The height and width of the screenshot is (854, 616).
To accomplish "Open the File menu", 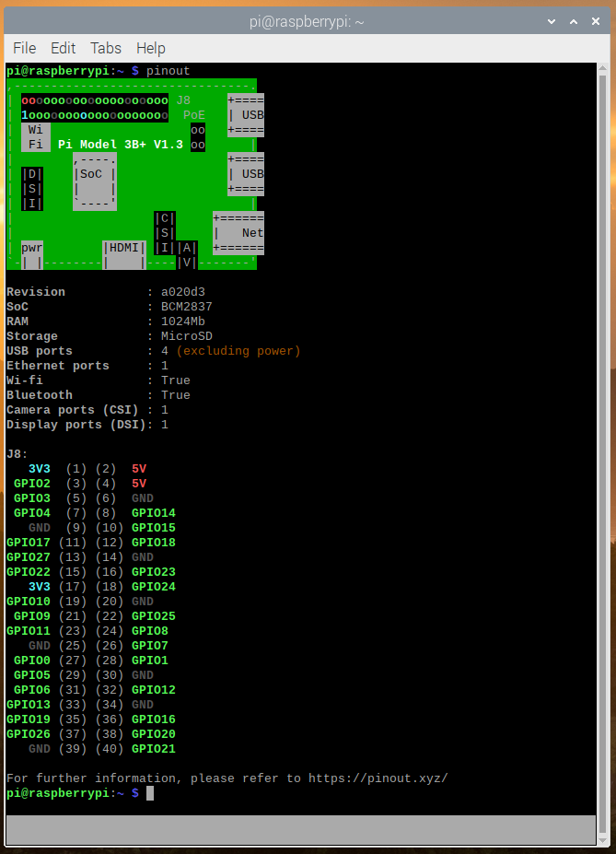I will tap(25, 49).
